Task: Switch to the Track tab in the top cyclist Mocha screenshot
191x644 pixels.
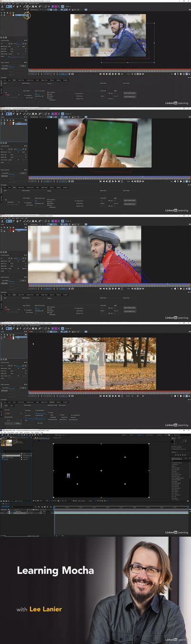Action: (x=15, y=80)
